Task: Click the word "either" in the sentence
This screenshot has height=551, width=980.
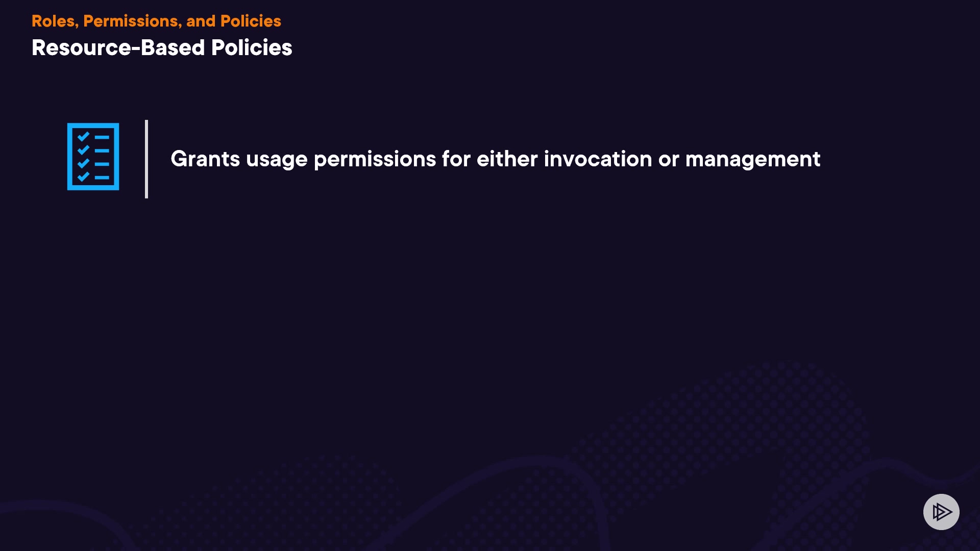Action: pos(507,159)
